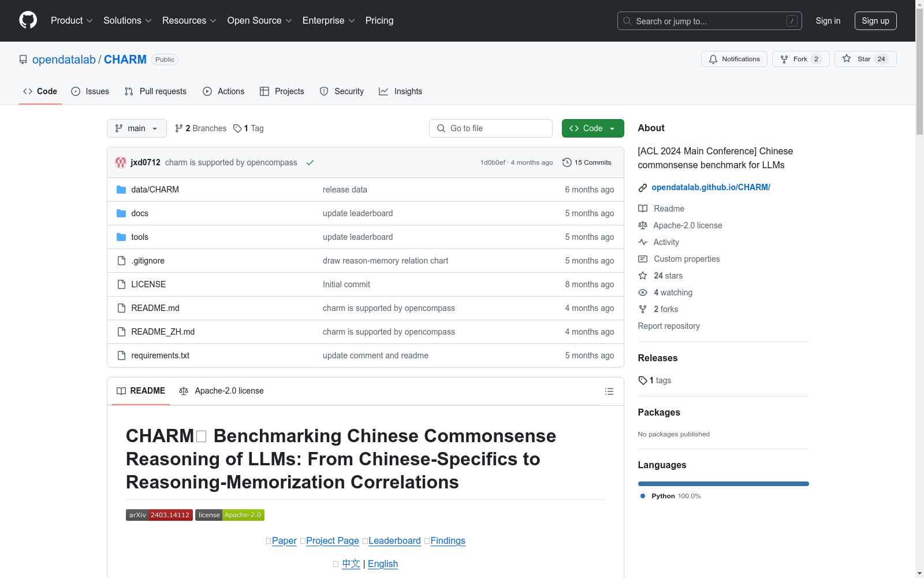The width and height of the screenshot is (924, 578).
Task: Open the README outline list icon
Action: pos(609,391)
